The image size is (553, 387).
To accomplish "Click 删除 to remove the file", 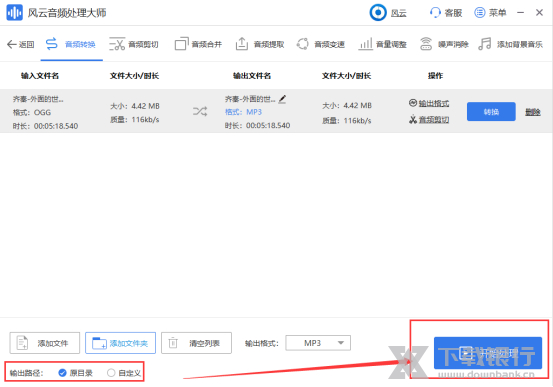I will [x=533, y=112].
